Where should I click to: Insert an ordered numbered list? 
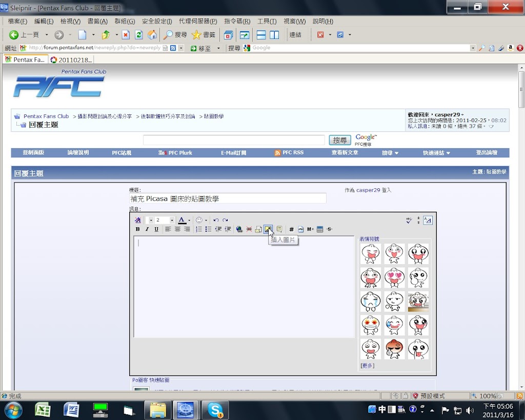(199, 229)
